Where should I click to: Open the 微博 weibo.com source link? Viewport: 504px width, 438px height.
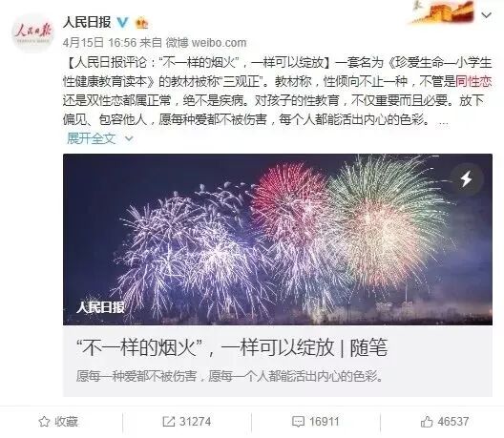click(206, 43)
